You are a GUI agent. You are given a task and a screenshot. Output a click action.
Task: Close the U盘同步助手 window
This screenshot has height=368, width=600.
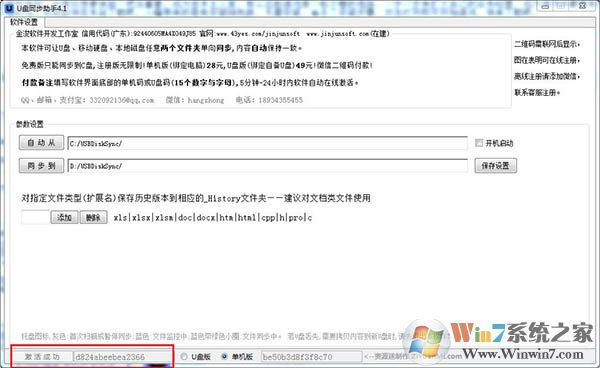pyautogui.click(x=583, y=6)
